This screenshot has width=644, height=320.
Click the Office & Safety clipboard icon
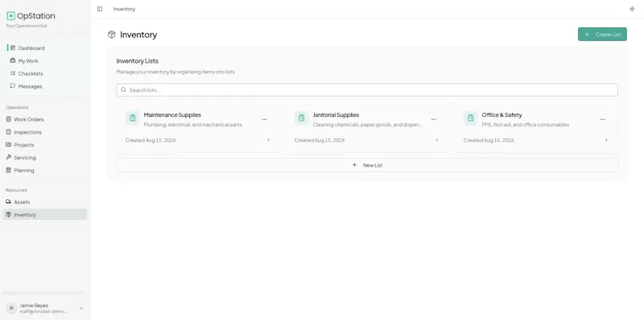pyautogui.click(x=470, y=118)
